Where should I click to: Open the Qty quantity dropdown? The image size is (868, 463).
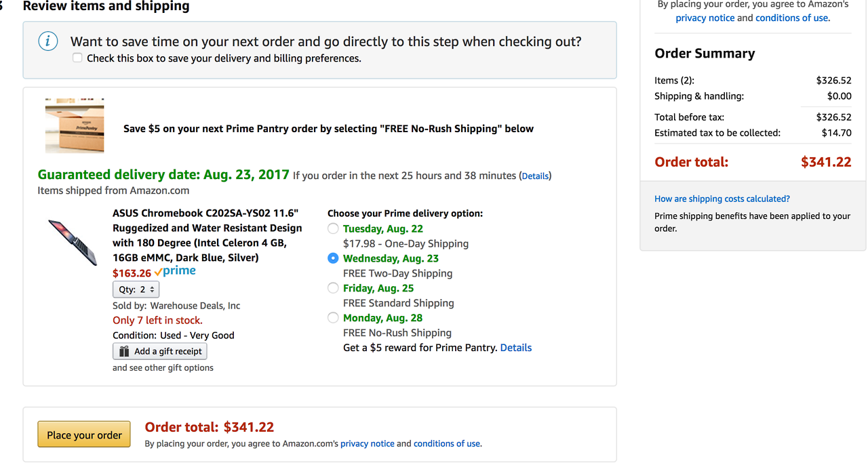point(136,289)
